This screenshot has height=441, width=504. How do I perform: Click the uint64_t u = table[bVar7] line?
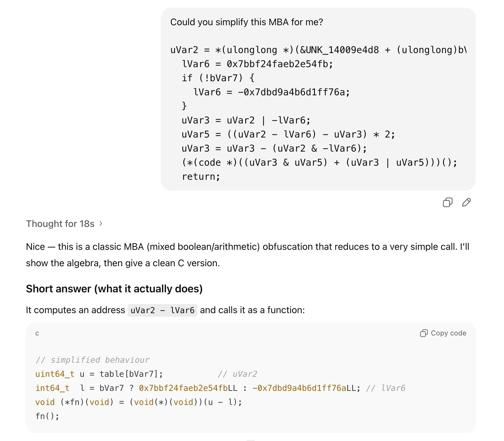click(x=99, y=374)
